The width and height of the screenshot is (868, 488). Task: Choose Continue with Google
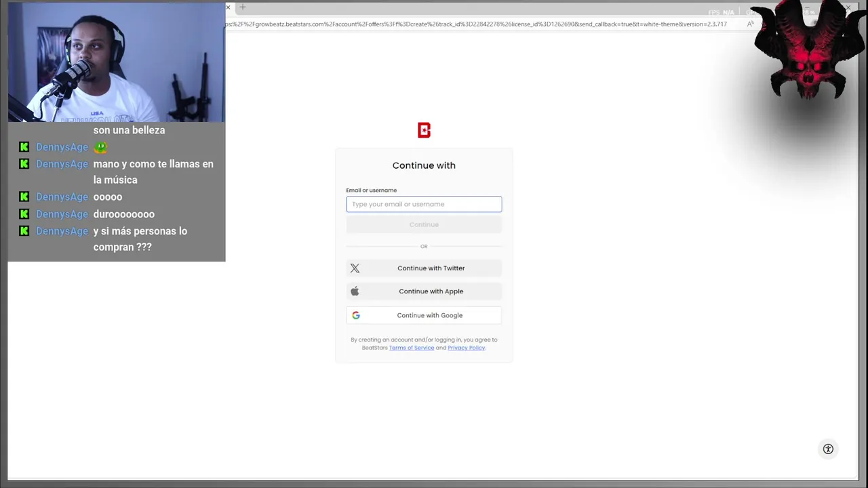[x=424, y=315]
